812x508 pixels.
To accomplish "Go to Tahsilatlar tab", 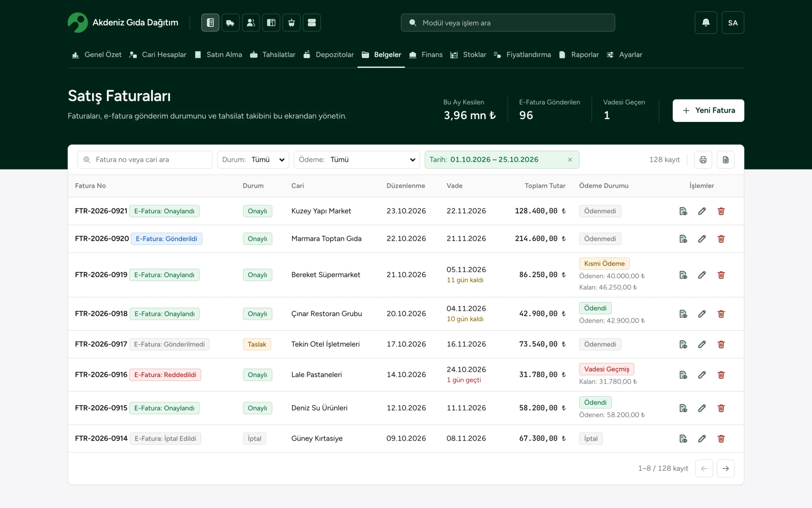I will tap(272, 54).
